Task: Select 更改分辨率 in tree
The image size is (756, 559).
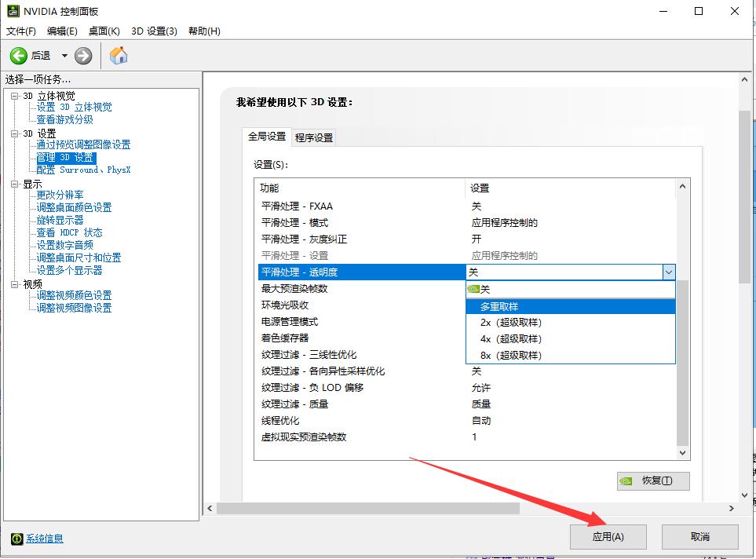Action: pyautogui.click(x=60, y=195)
